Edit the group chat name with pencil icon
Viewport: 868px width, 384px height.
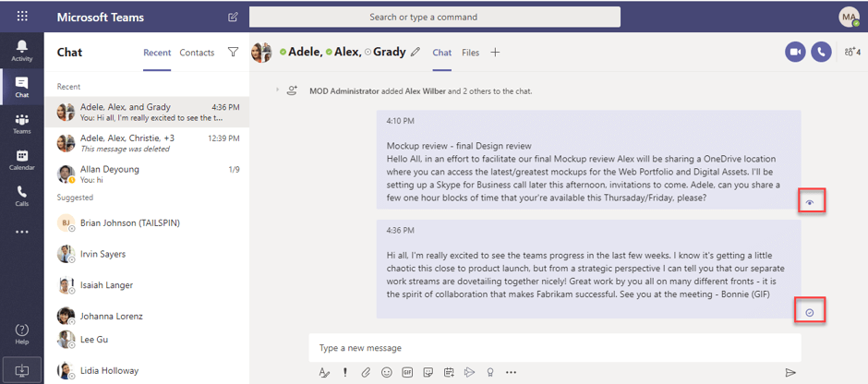click(416, 53)
